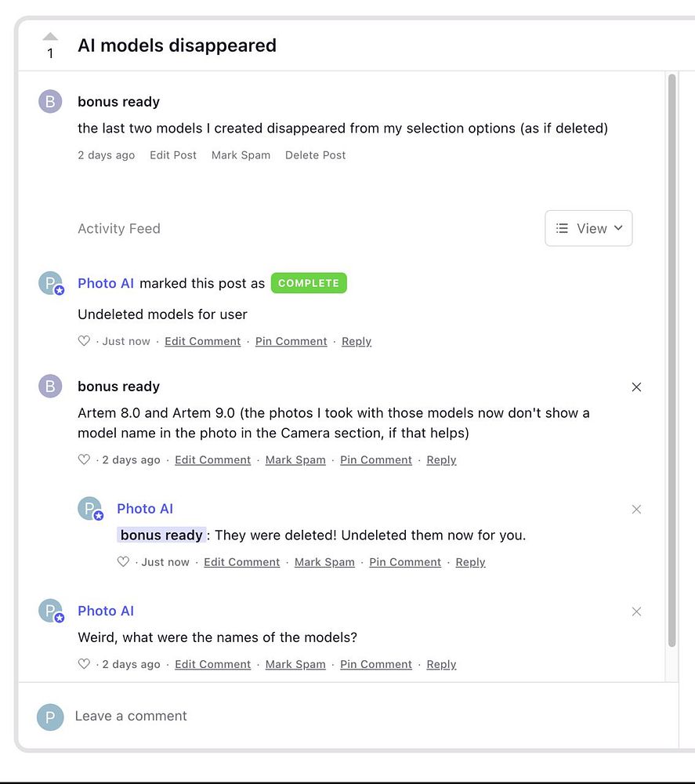The image size is (695, 784).
Task: Open the Photo AI author name link
Action: point(106,283)
